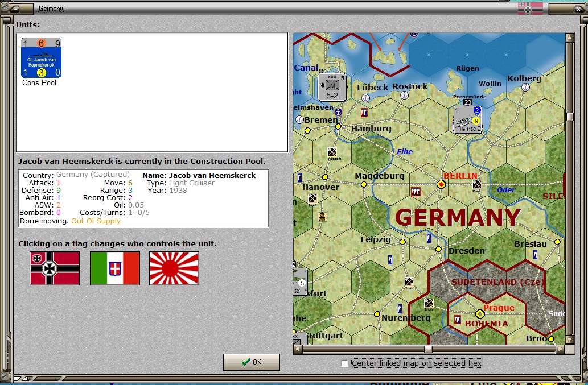Click the Breslau city dot
The height and width of the screenshot is (385, 588).
click(557, 242)
